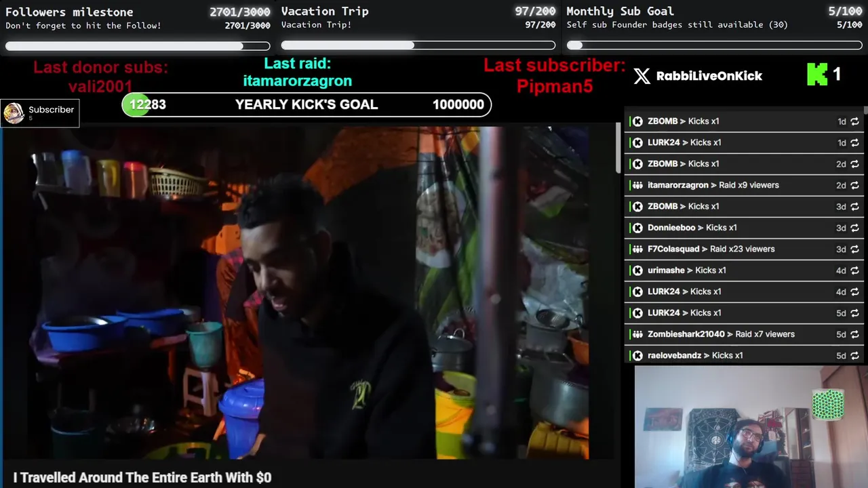Click the Monthly Sub Goal progress bar
Viewport: 868px width, 488px height.
[715, 45]
